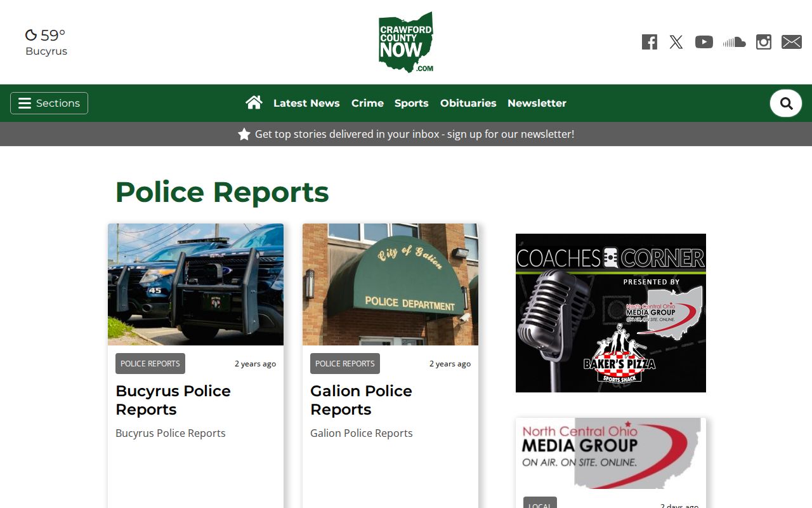Open the Sports section
The image size is (812, 508).
coord(412,103)
